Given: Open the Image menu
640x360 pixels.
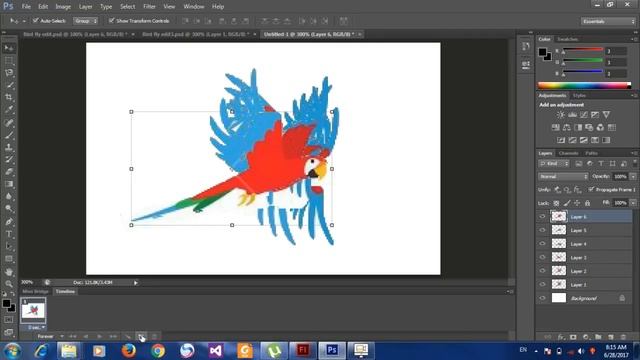Looking at the screenshot, I should [63, 7].
